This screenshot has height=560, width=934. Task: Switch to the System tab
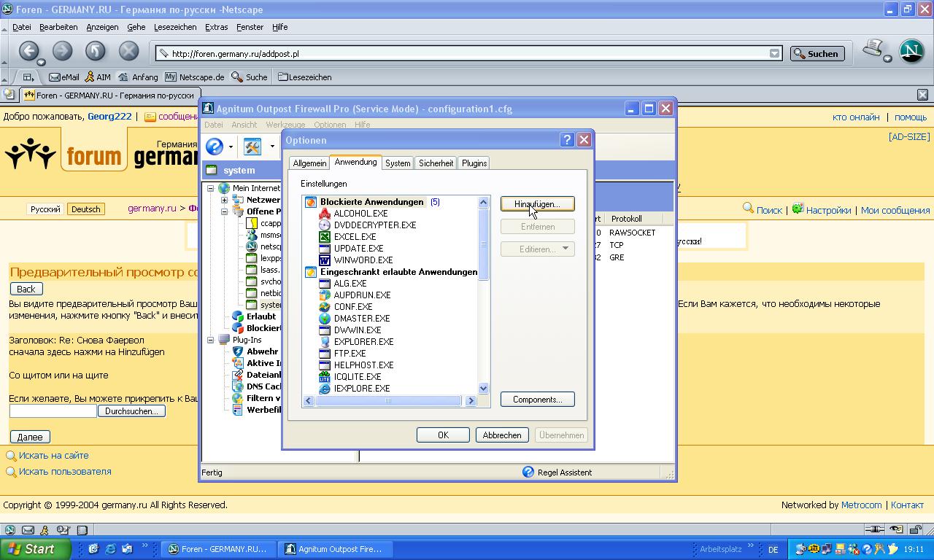398,163
